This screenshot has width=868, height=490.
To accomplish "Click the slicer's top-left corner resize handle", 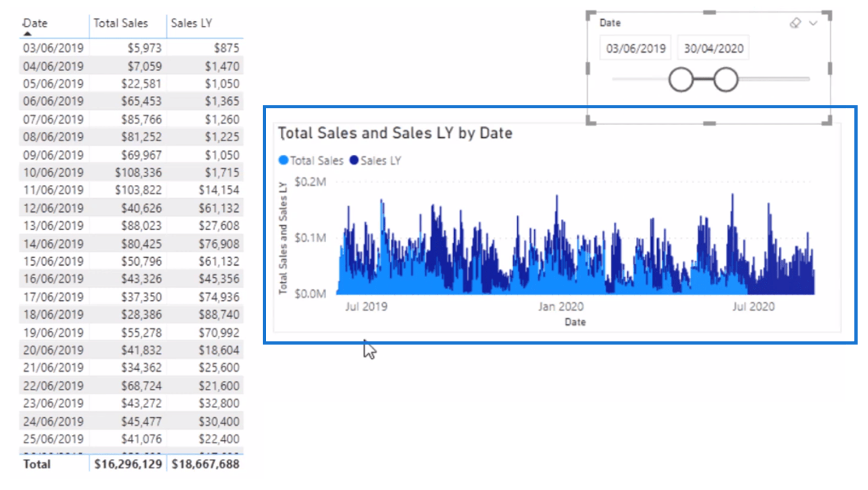I will click(x=591, y=15).
